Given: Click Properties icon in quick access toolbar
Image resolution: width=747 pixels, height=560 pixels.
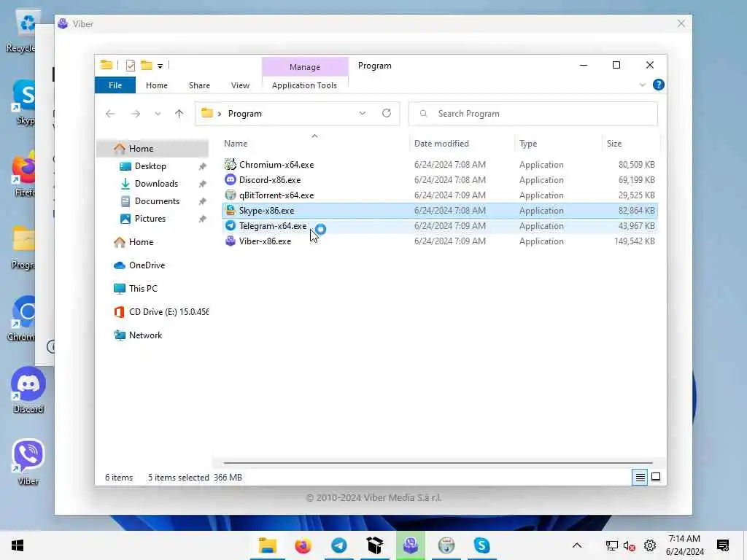Looking at the screenshot, I should click(x=130, y=65).
